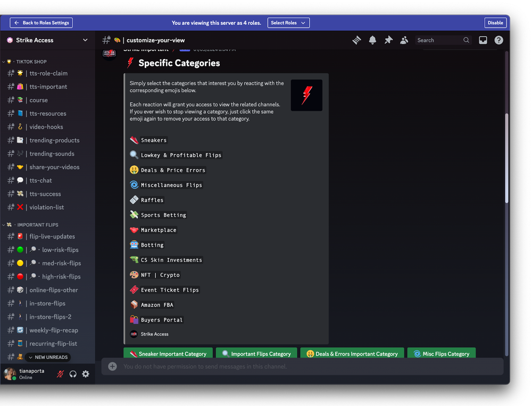Collapse the IMPORTANT FLIPS category
The width and height of the screenshot is (532, 406).
(x=37, y=225)
